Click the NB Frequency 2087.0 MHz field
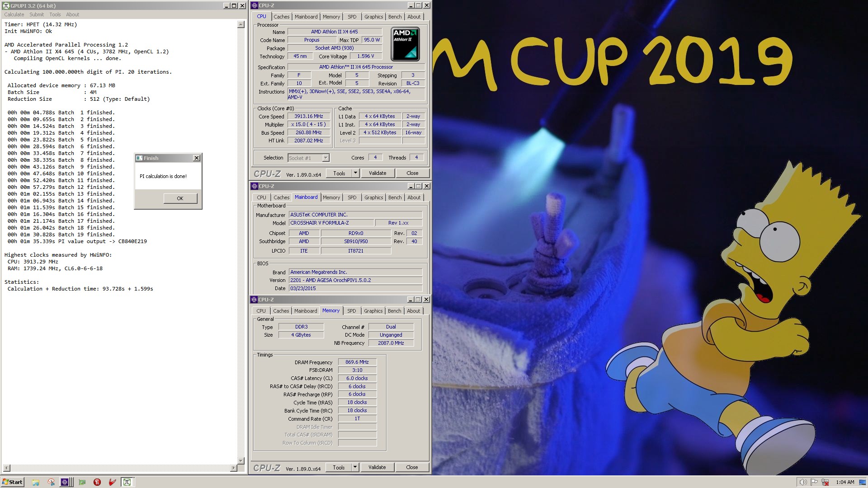This screenshot has height=488, width=868. [x=391, y=343]
